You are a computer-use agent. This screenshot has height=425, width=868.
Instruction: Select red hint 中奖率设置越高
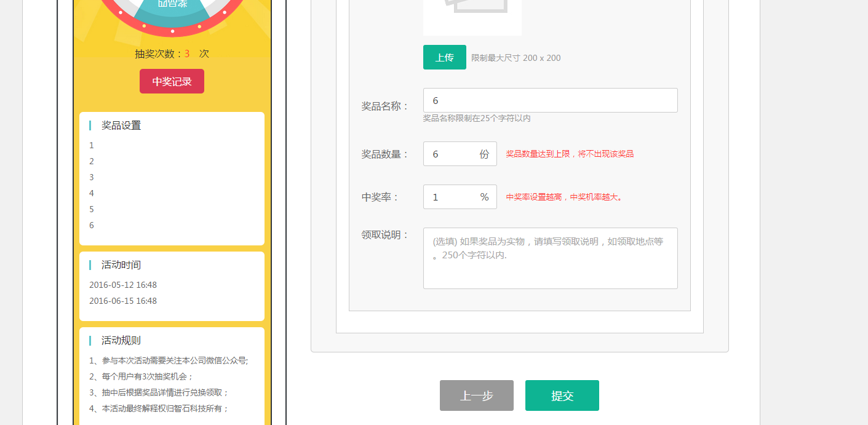click(564, 197)
